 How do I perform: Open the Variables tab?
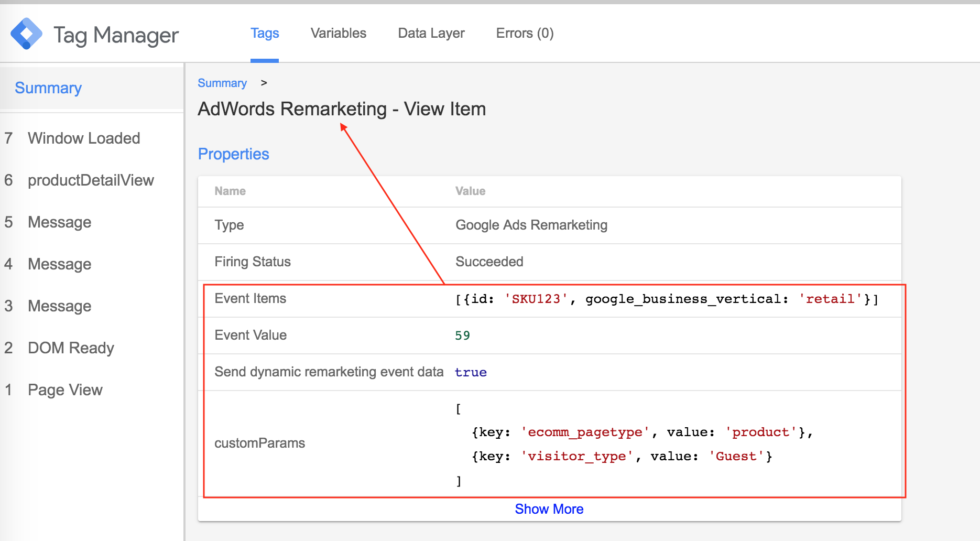point(339,34)
